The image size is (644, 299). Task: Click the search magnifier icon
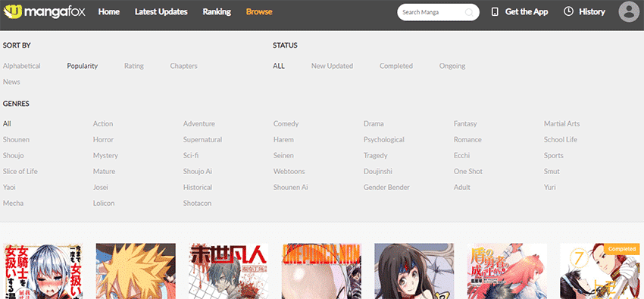pos(469,12)
